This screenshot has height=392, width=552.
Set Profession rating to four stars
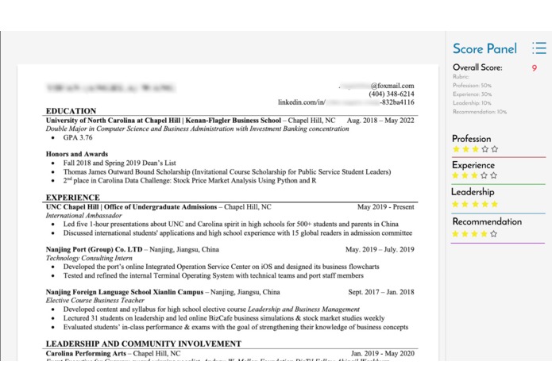[x=485, y=149]
